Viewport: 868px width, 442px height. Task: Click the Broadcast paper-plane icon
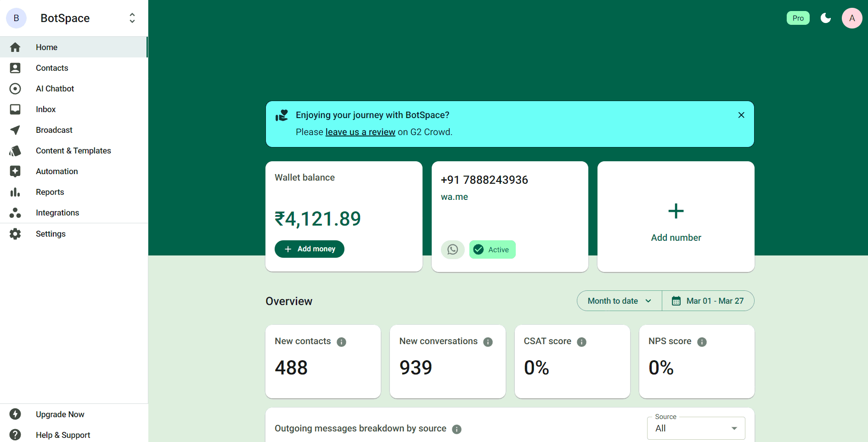15,130
